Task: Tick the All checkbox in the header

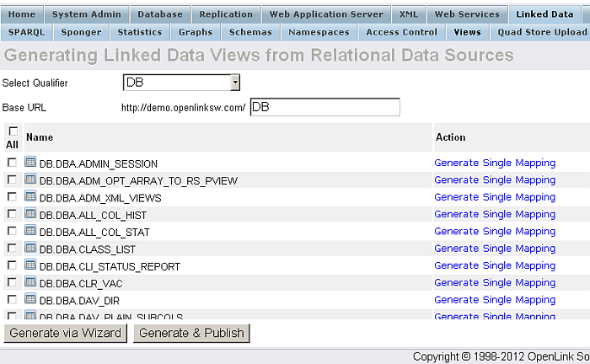Action: (x=13, y=131)
